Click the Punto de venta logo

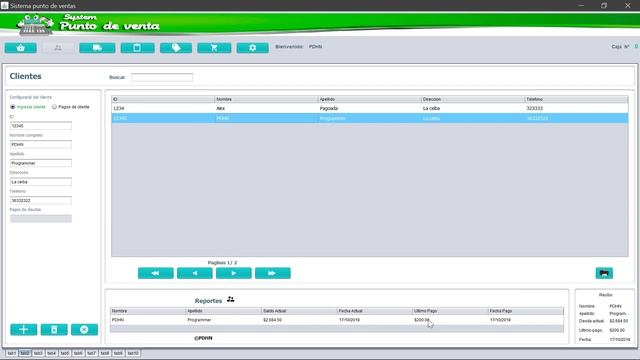point(88,24)
